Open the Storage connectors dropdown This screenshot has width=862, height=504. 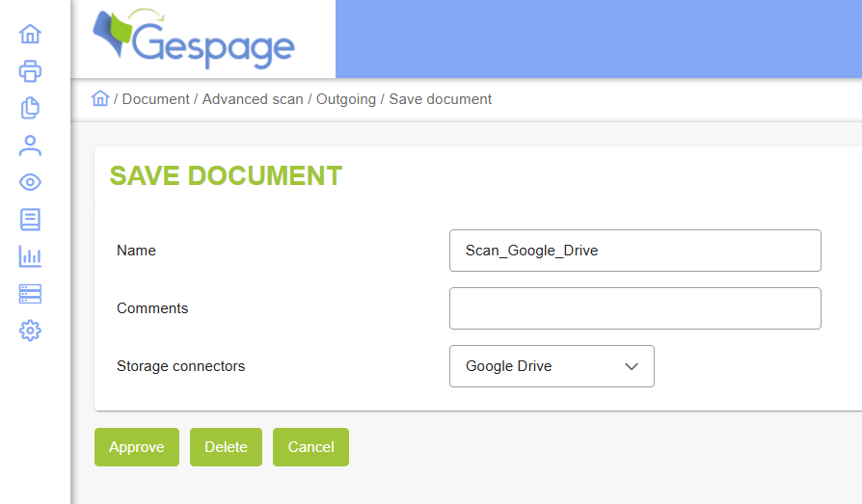click(552, 366)
